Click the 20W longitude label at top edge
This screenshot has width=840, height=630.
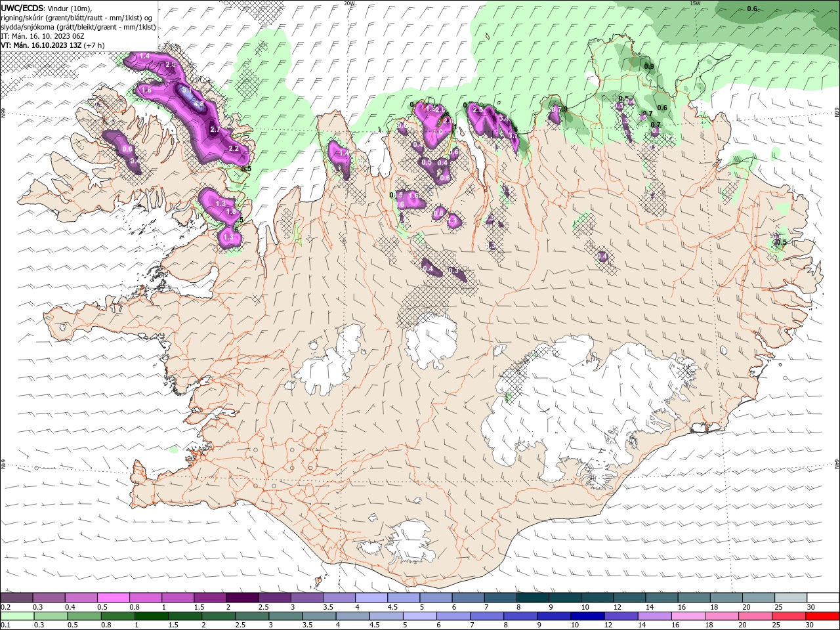pos(349,3)
